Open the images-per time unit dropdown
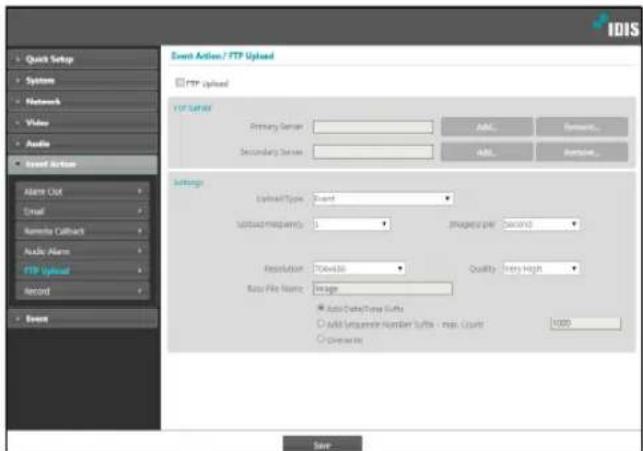Screen dimensions: 643x451 tap(541, 224)
